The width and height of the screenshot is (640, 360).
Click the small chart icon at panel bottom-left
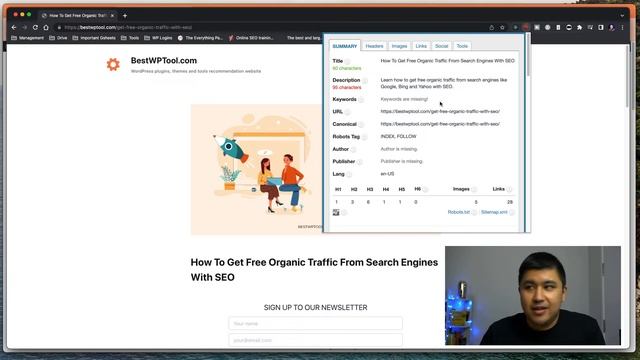coord(336,212)
